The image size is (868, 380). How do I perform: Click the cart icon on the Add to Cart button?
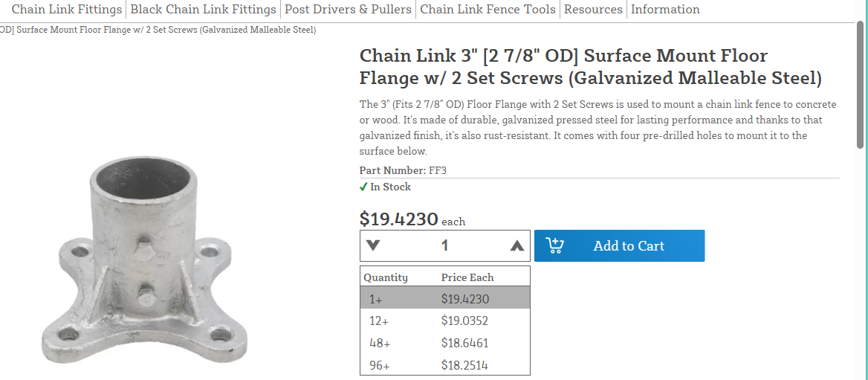(554, 245)
